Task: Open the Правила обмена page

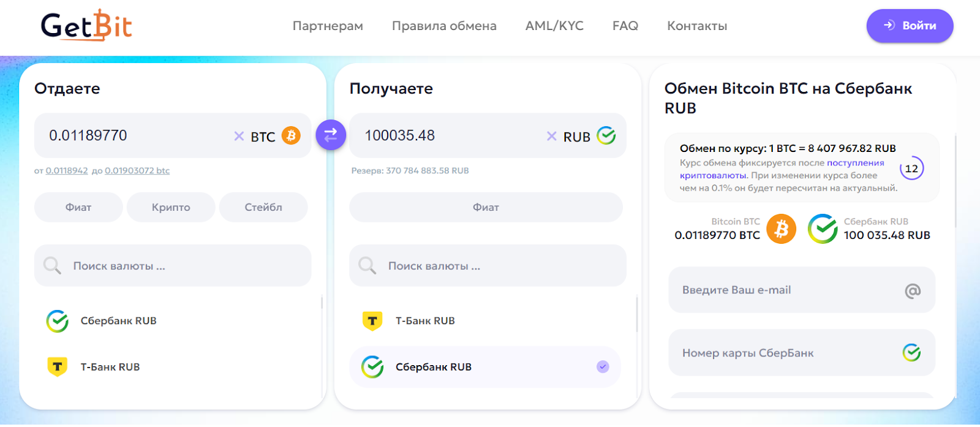Action: [x=444, y=26]
